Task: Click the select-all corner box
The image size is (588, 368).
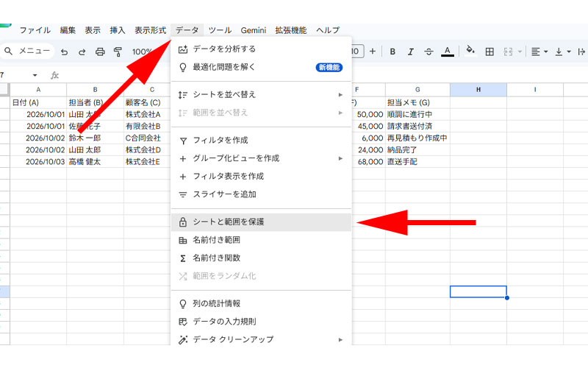Action: tap(4, 90)
